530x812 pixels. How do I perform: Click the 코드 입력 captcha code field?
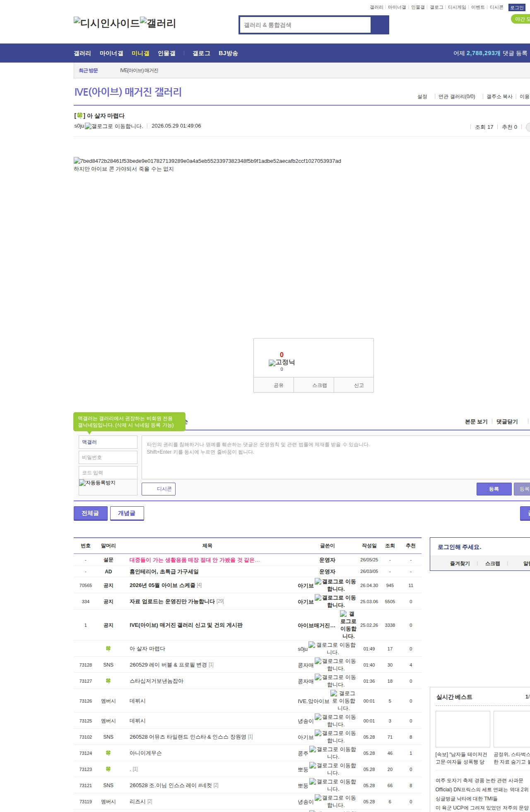[x=108, y=473]
